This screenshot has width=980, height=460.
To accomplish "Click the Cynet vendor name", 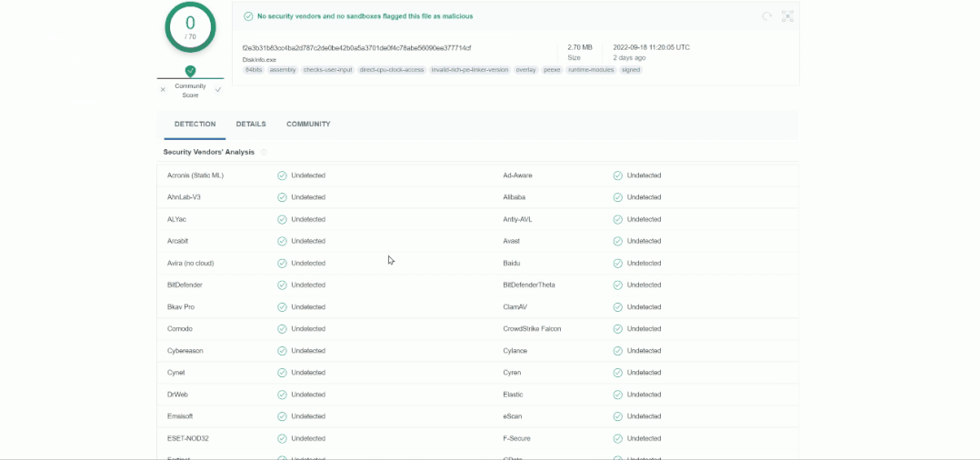I will [176, 373].
